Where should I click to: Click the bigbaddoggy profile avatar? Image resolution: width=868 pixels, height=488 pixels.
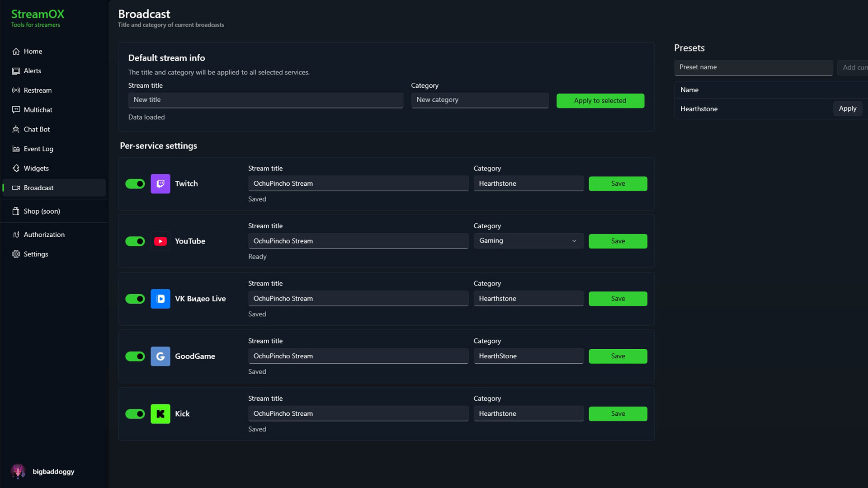click(x=18, y=471)
